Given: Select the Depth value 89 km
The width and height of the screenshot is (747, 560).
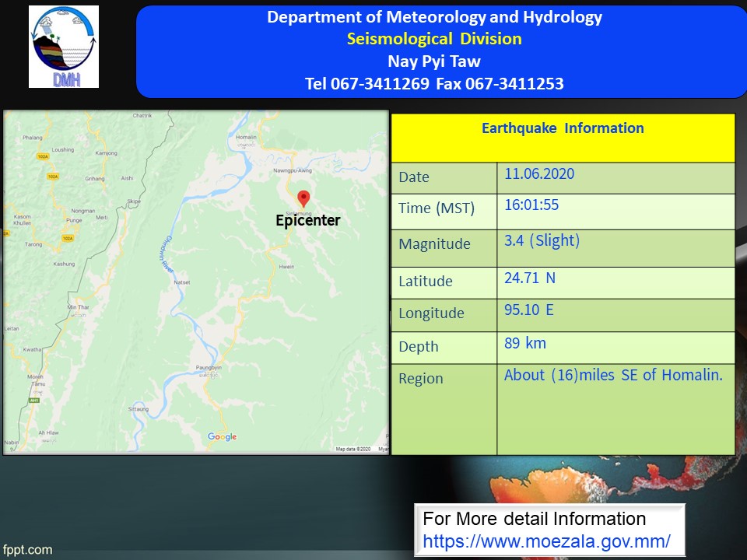Looking at the screenshot, I should click(525, 343).
